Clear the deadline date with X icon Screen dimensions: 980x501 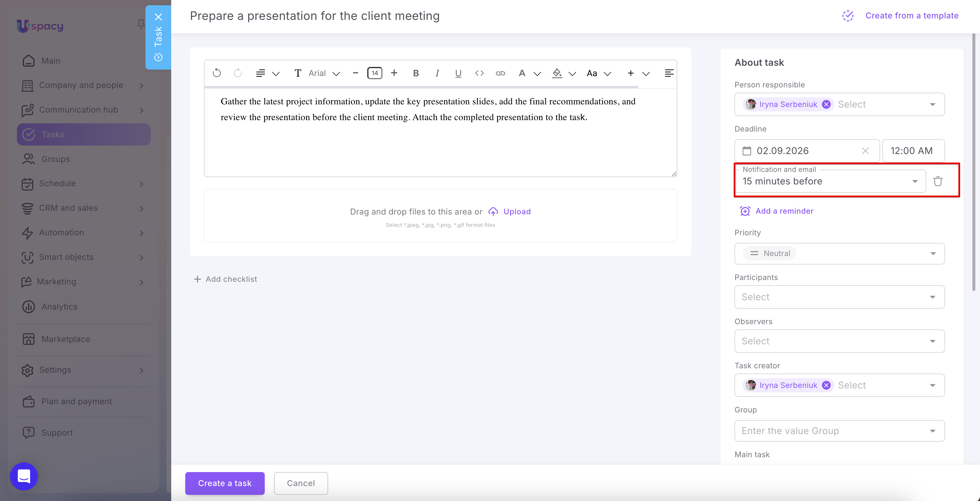[x=865, y=151]
